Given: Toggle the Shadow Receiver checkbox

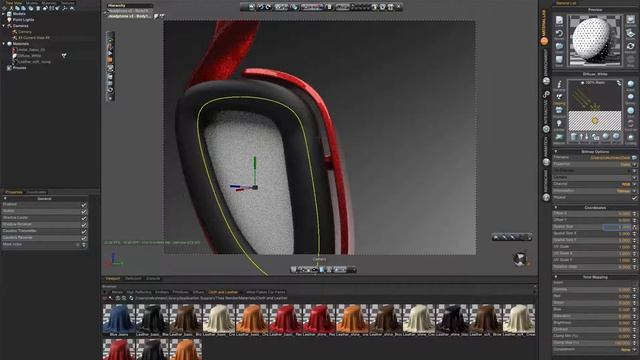Looking at the screenshot, I should pos(84,224).
